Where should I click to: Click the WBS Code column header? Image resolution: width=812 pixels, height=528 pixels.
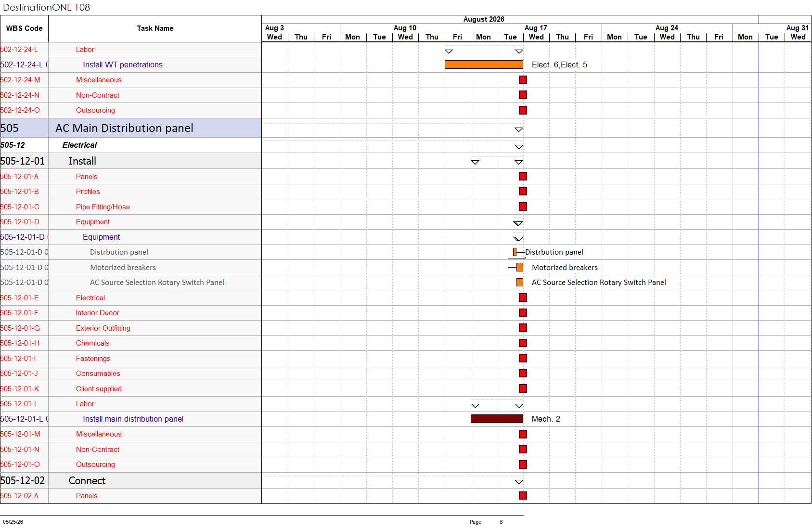pyautogui.click(x=24, y=28)
